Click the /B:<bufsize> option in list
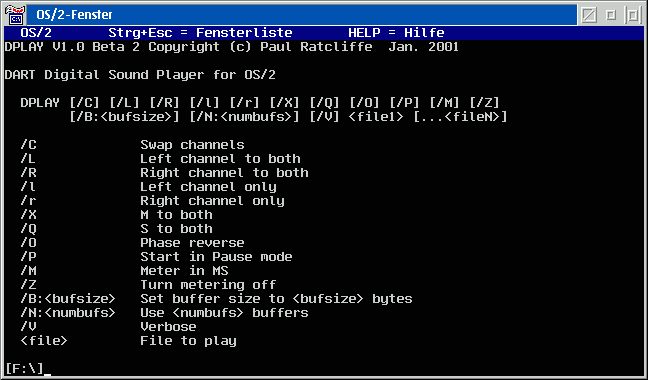Viewport: 648px width, 380px height. point(68,299)
